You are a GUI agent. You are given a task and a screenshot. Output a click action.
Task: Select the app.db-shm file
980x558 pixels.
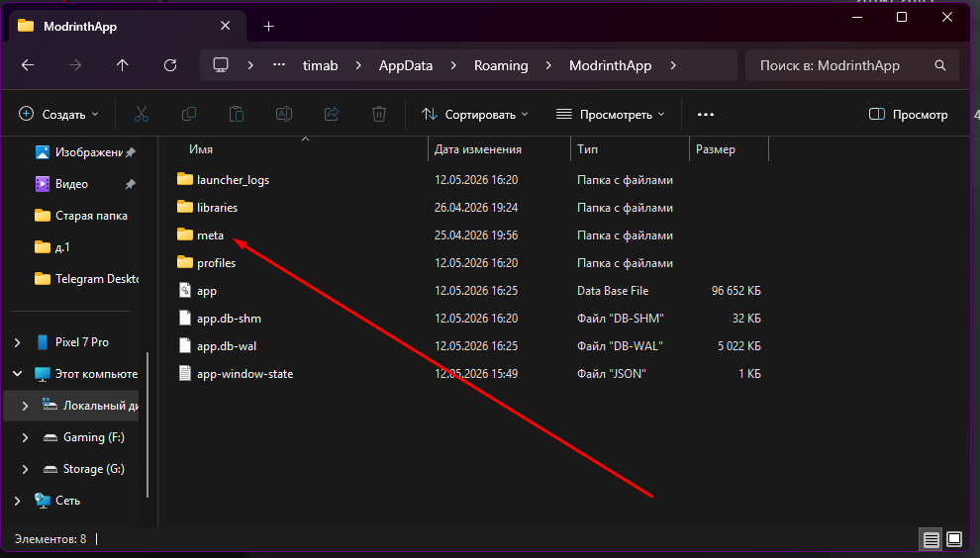tap(229, 318)
